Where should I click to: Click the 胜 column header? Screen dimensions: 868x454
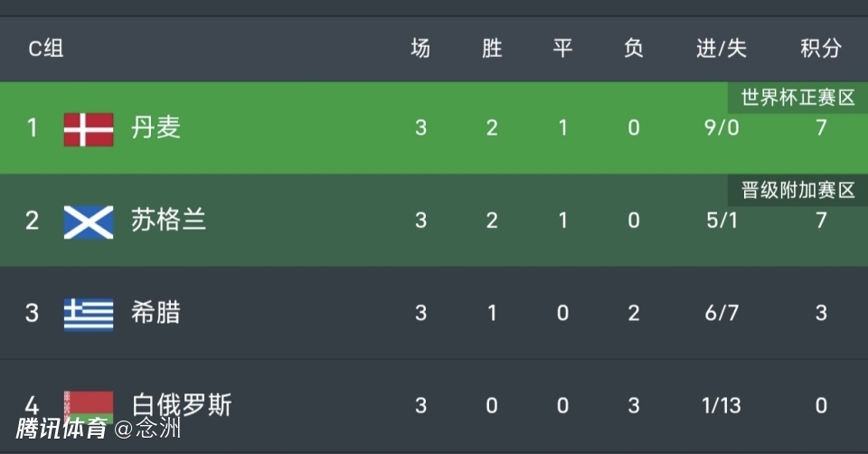[x=492, y=49]
